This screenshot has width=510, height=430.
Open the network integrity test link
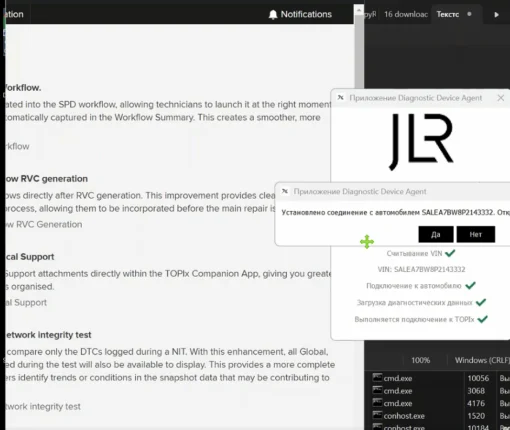pos(43,406)
